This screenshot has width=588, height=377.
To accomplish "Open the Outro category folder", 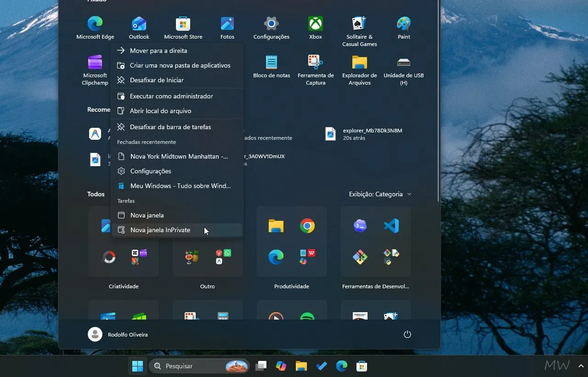I will pyautogui.click(x=208, y=286).
